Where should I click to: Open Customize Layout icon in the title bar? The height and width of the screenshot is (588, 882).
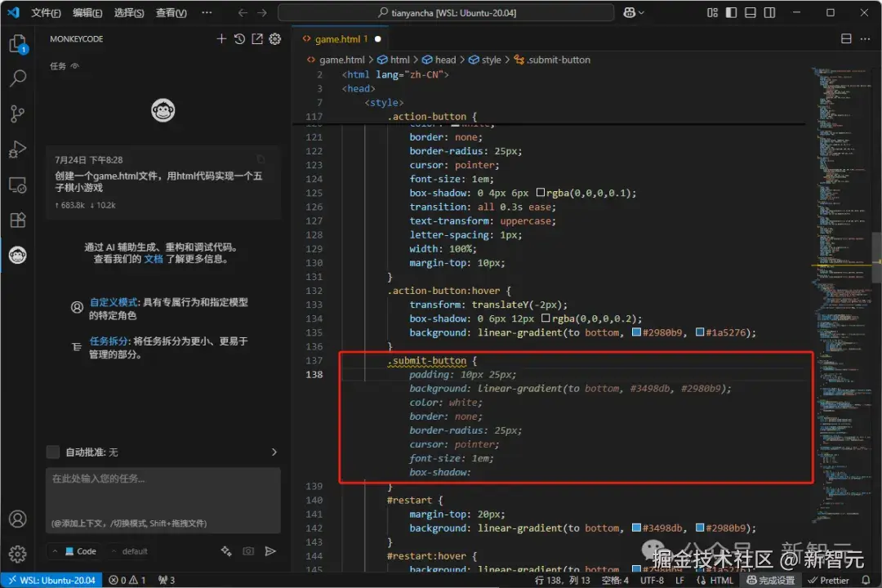click(x=712, y=12)
